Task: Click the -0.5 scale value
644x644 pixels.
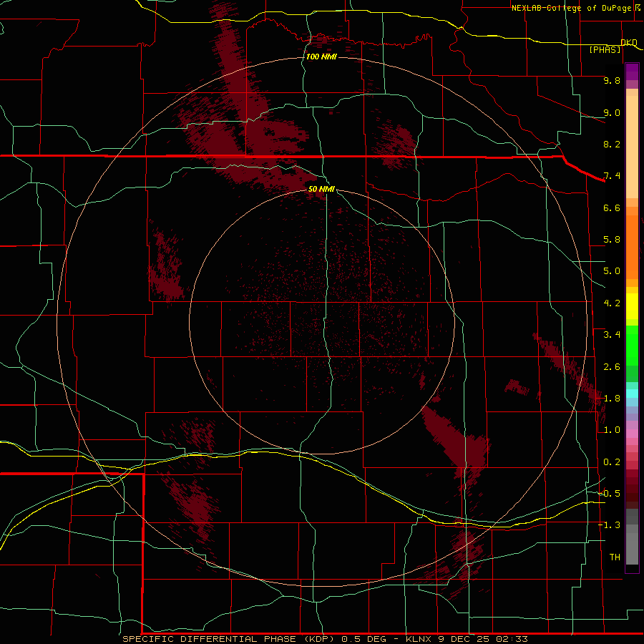Action: tap(609, 494)
